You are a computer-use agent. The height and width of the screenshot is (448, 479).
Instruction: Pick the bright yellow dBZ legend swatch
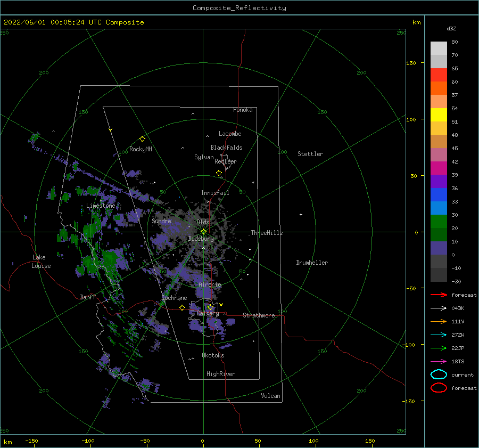tap(439, 115)
